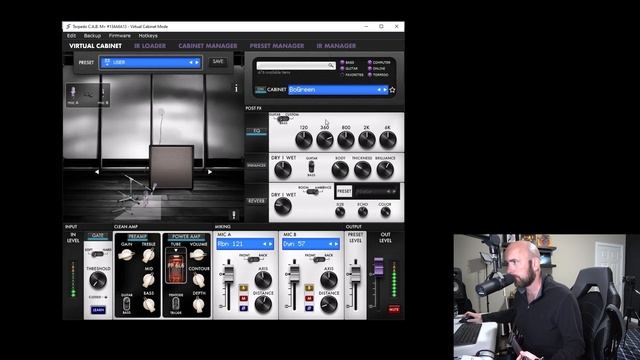Image resolution: width=640 pixels, height=360 pixels.
Task: Click the 360 Hz EQ knob
Action: [325, 140]
